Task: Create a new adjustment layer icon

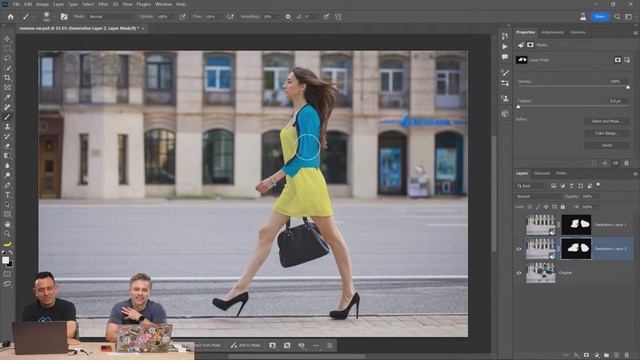Action: (597, 356)
